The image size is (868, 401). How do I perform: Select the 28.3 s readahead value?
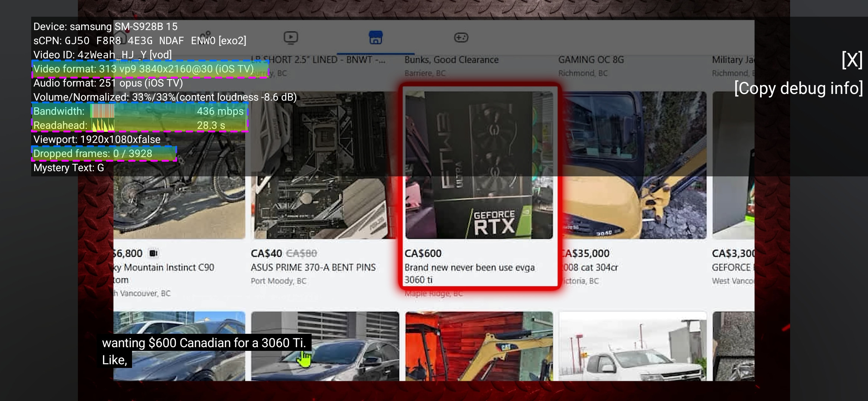click(x=211, y=125)
